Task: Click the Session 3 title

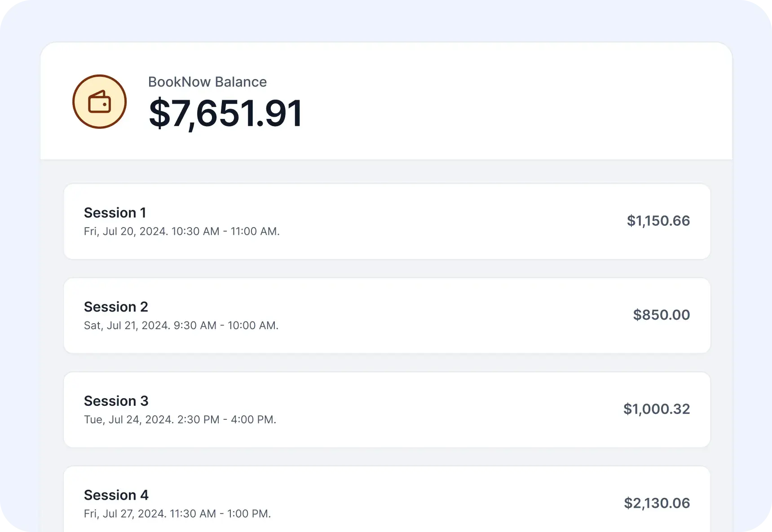Action: coord(116,401)
